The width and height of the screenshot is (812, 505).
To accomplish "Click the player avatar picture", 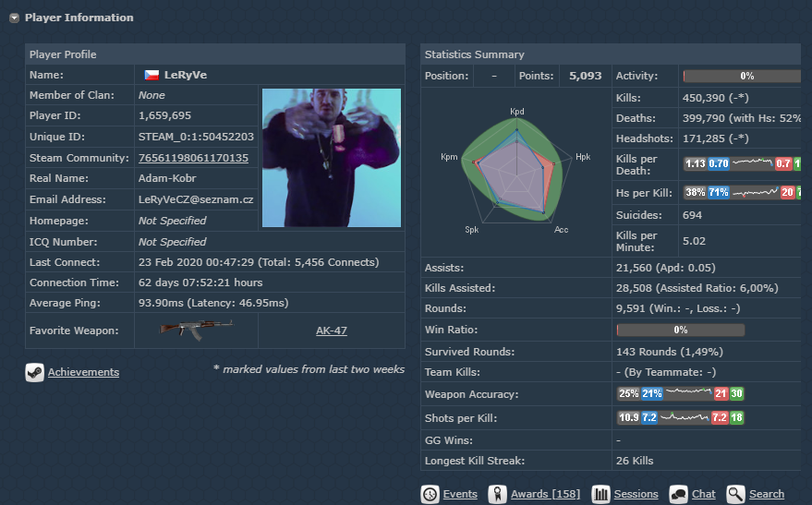I will (332, 158).
